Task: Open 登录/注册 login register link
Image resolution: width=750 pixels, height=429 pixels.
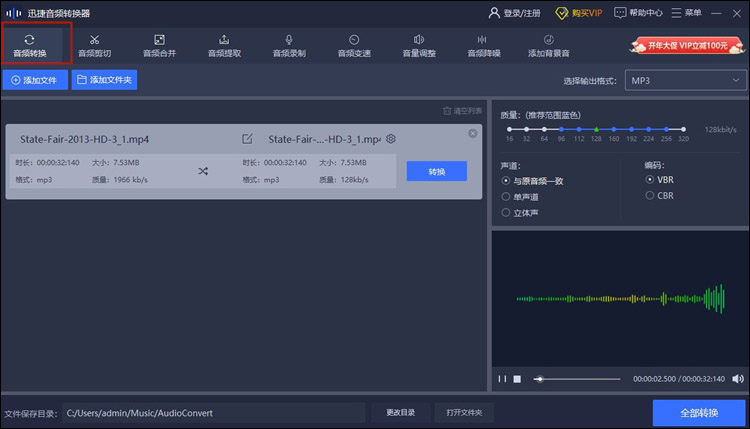Action: tap(514, 13)
